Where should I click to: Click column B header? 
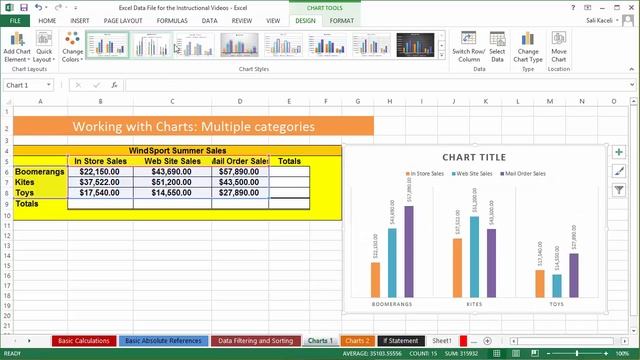[x=100, y=101]
